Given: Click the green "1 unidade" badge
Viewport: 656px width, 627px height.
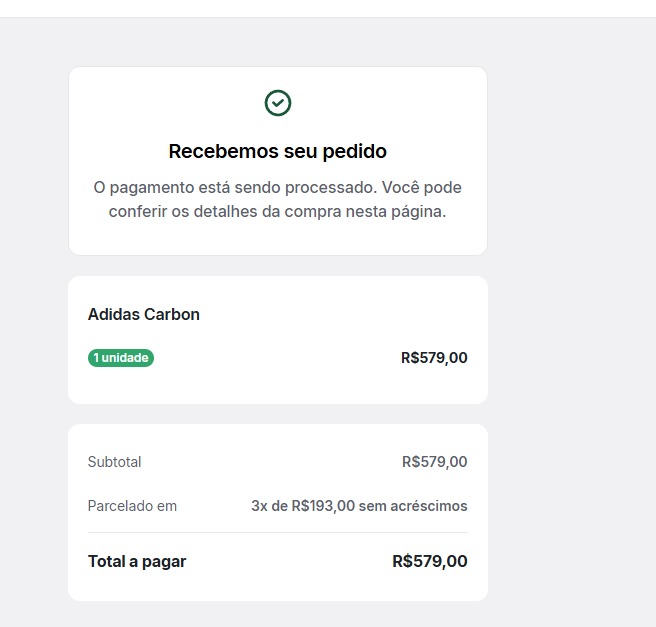Looking at the screenshot, I should 121,358.
